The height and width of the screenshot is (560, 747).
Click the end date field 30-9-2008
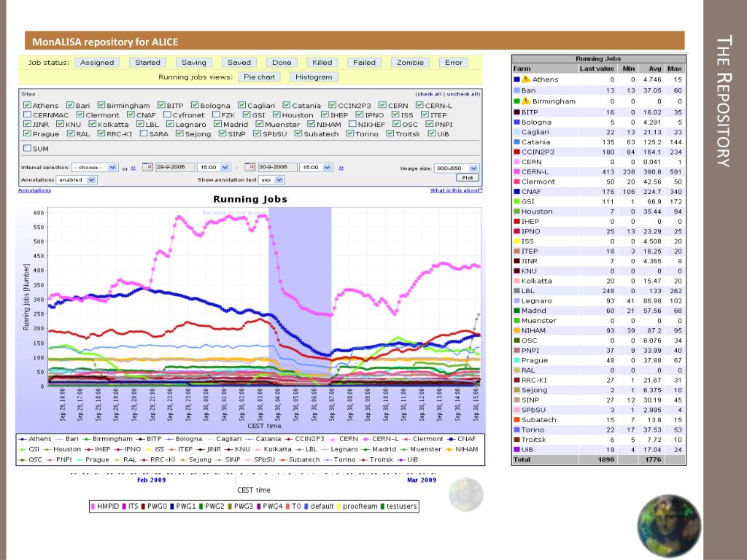click(277, 167)
